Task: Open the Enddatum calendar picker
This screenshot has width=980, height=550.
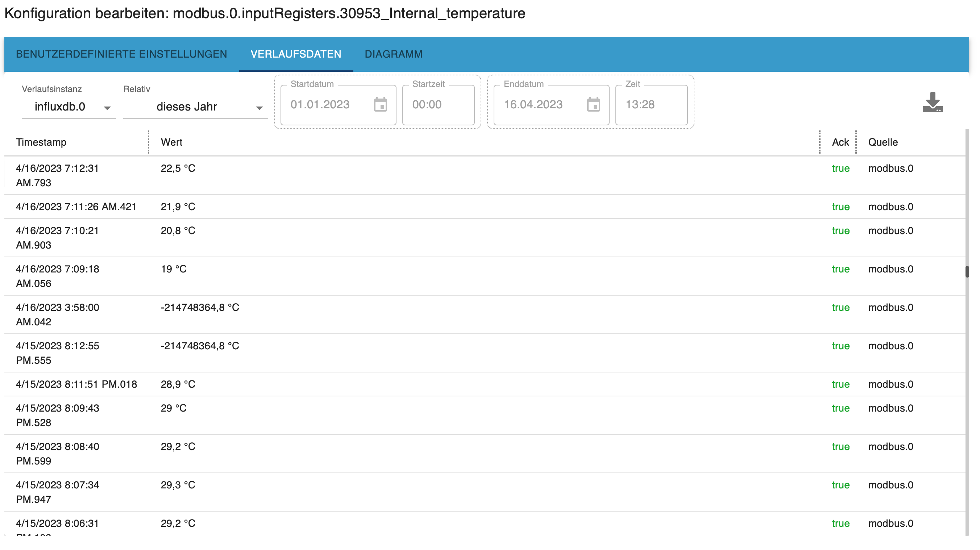Action: coord(594,105)
